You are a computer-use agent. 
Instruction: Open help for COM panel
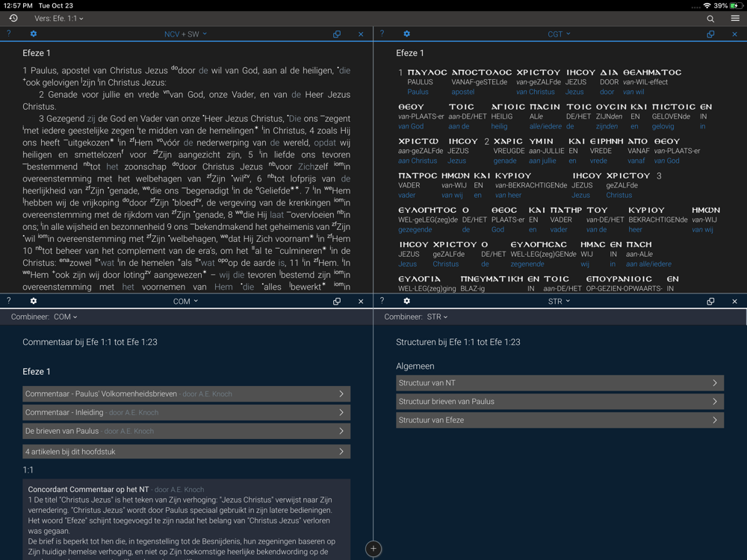click(x=8, y=300)
